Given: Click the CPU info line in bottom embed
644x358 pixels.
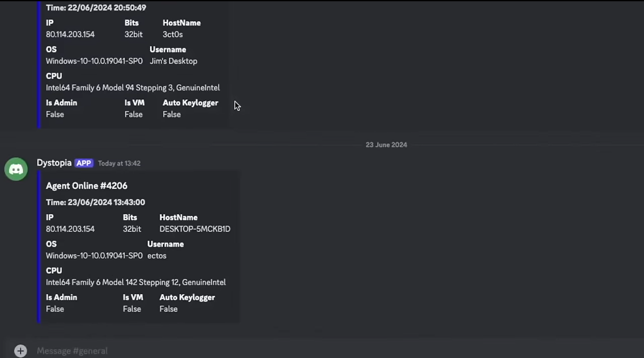Looking at the screenshot, I should click(136, 282).
